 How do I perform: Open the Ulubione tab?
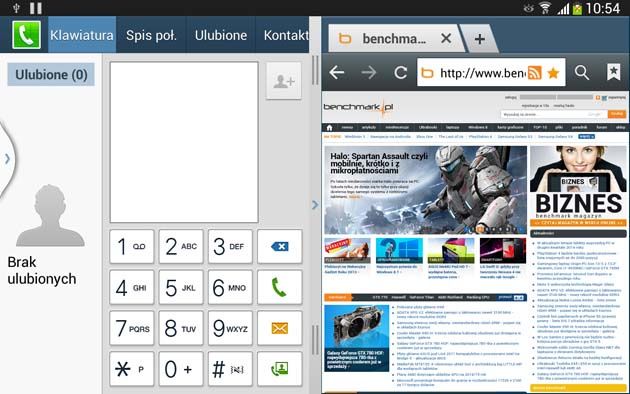(221, 35)
